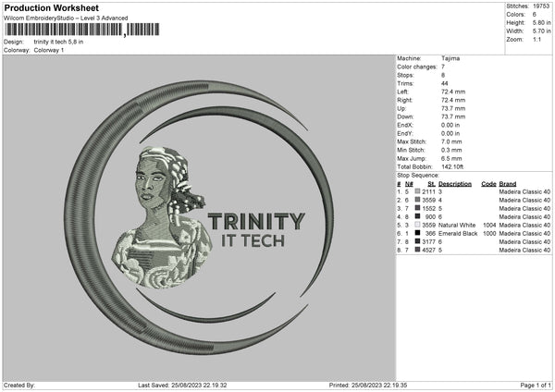The height and width of the screenshot is (392, 555).
Task: Click the Up value 73.7 mm
Action: pyautogui.click(x=453, y=108)
